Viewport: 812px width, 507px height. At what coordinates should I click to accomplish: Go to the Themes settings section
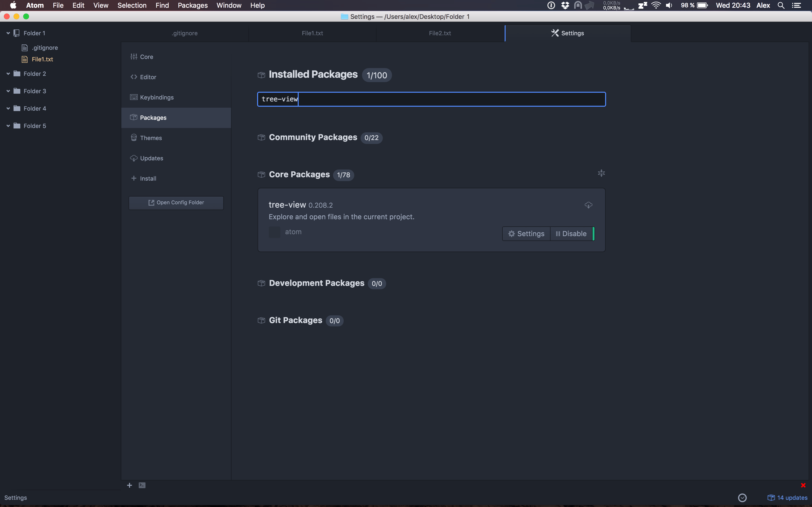pyautogui.click(x=151, y=138)
